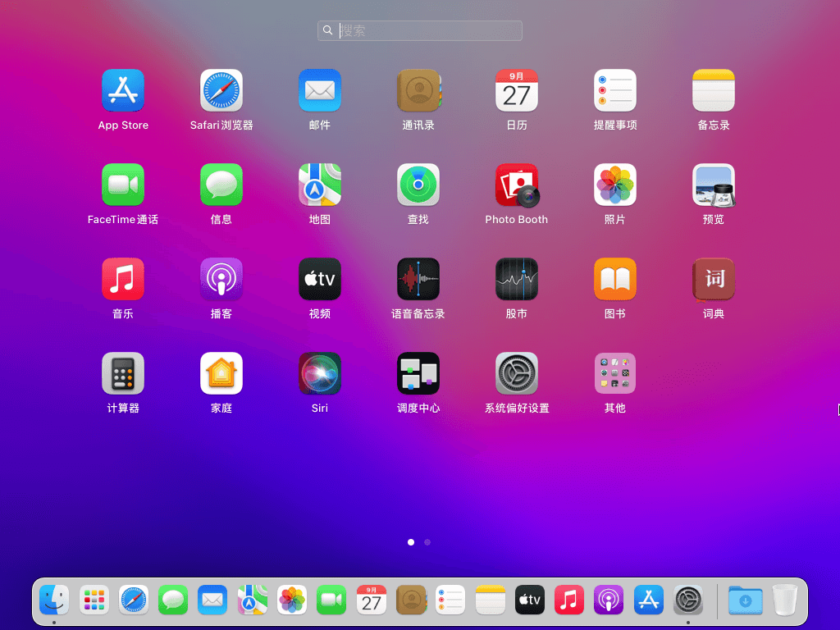Image resolution: width=840 pixels, height=630 pixels.
Task: Select first Launchpad page dot
Action: coord(411,542)
